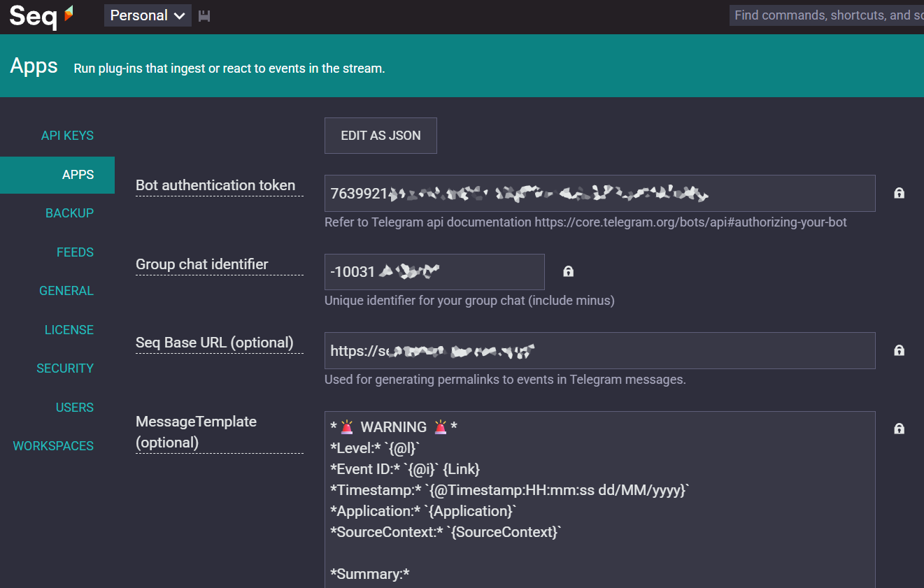Click the '*Level:*' line in the template
The width and height of the screenshot is (924, 588).
click(374, 448)
